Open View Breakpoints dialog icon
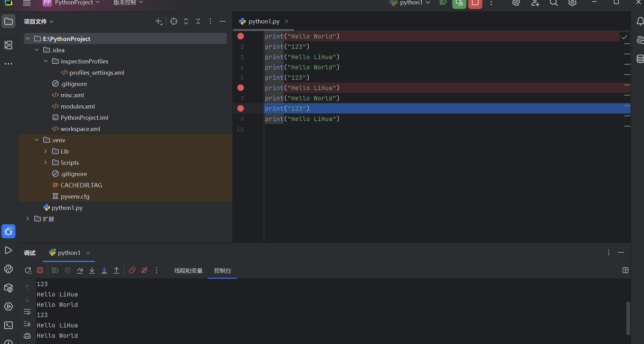644x344 pixels. 132,270
